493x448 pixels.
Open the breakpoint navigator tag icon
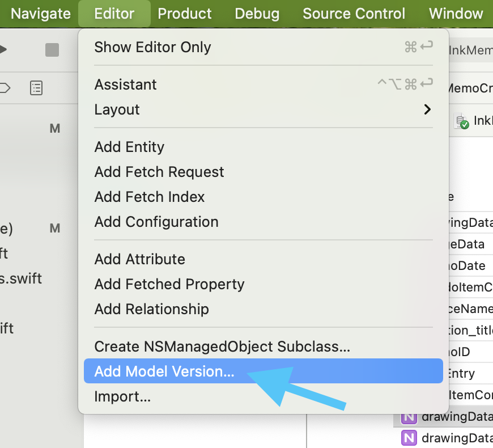coord(5,88)
